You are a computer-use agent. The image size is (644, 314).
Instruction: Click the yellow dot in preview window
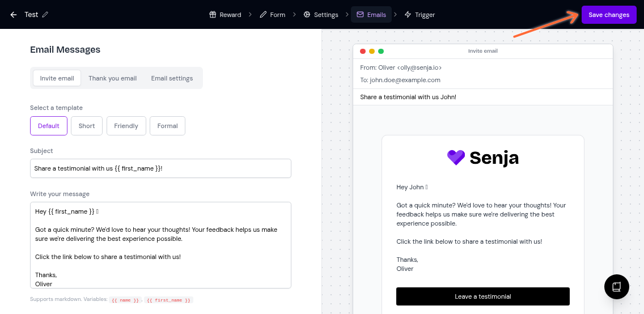(372, 52)
